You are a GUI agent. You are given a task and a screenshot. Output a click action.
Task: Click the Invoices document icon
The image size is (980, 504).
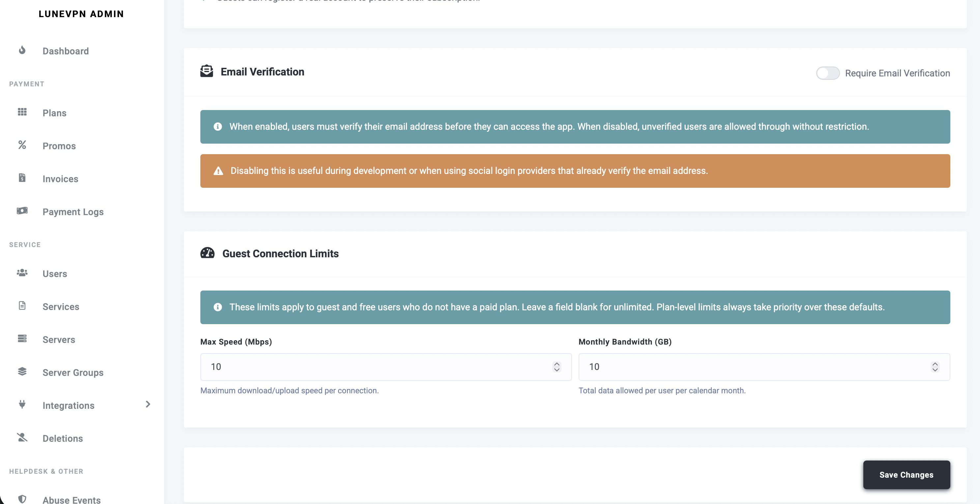22,178
